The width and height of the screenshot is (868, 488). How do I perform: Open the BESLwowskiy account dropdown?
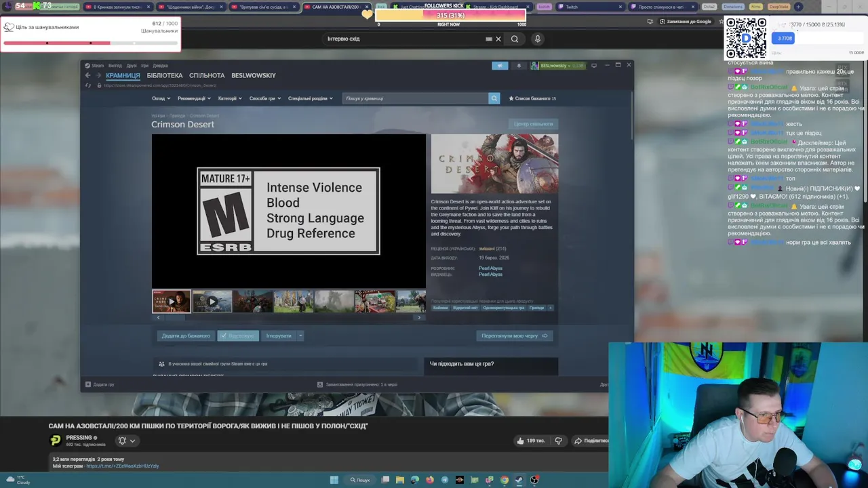(x=557, y=66)
